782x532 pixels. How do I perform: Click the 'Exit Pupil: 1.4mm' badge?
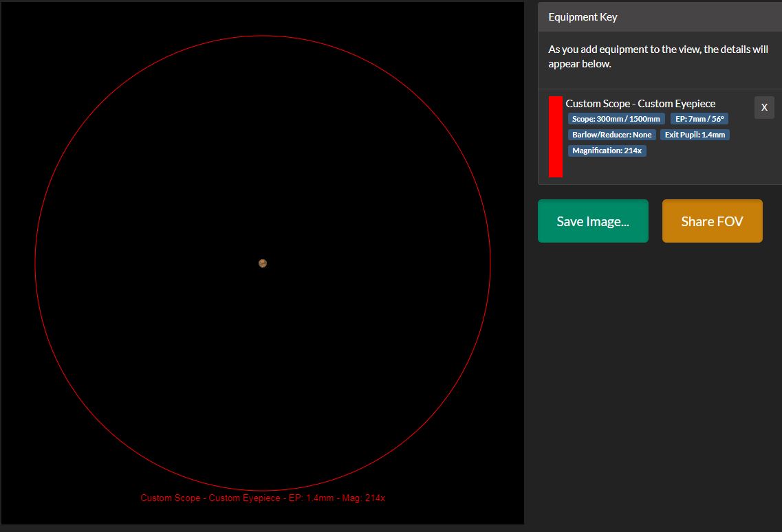pyautogui.click(x=695, y=135)
